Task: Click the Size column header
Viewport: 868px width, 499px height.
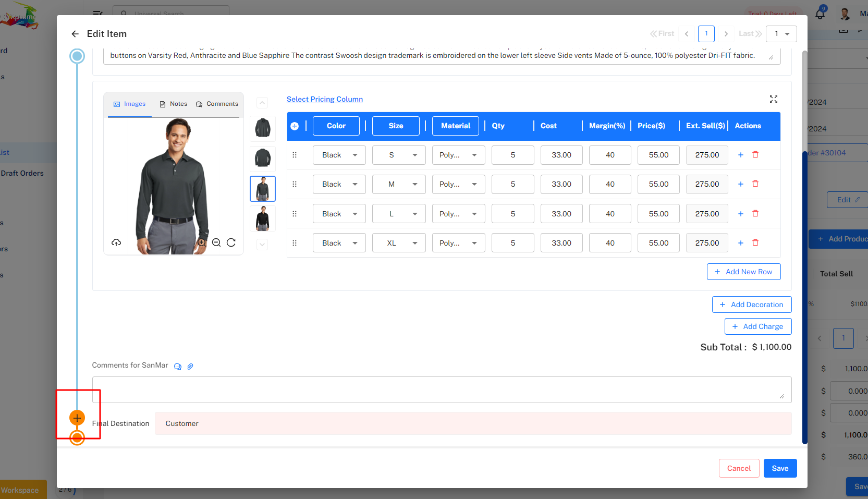Action: [x=396, y=126]
